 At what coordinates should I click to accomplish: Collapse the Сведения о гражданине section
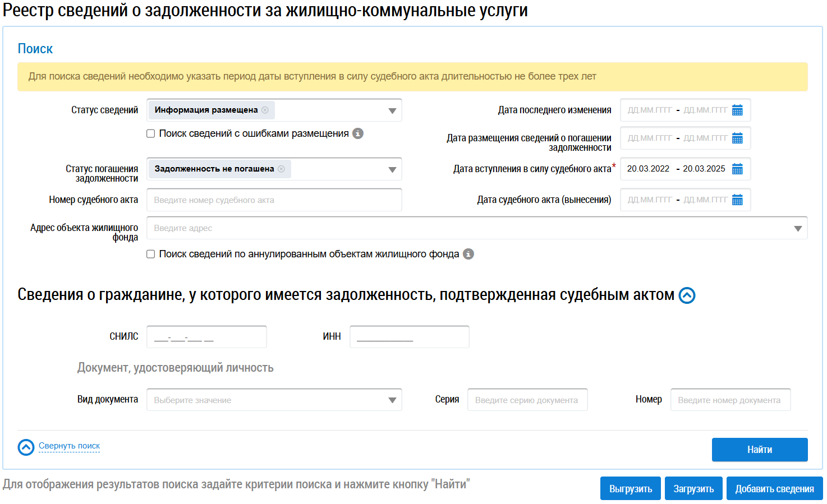pos(687,295)
